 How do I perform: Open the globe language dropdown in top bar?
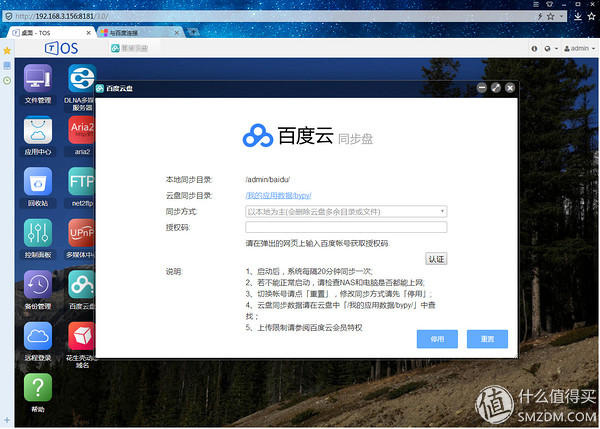tap(551, 49)
